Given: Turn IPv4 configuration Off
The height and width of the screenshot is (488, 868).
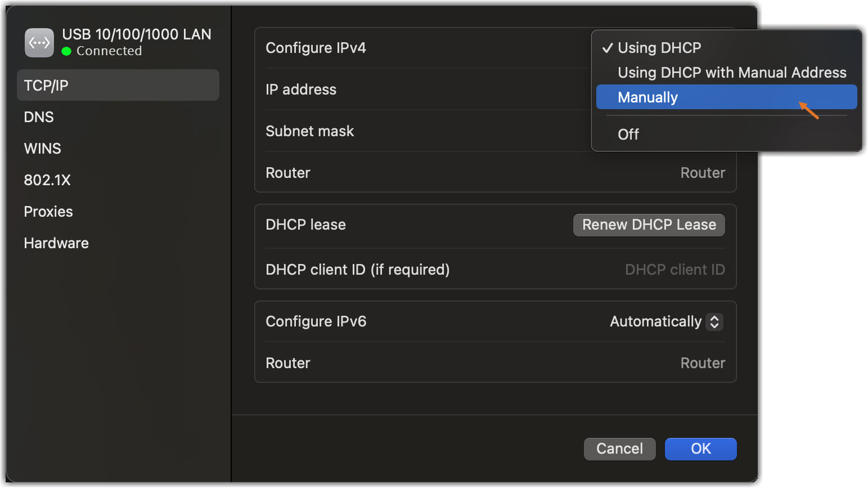Looking at the screenshot, I should pyautogui.click(x=628, y=135).
